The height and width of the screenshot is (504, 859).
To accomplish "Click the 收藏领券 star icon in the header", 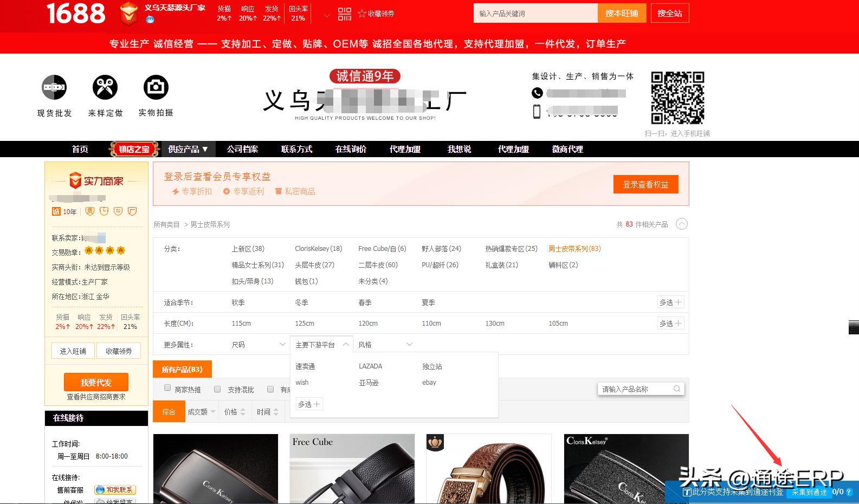I will 362,14.
